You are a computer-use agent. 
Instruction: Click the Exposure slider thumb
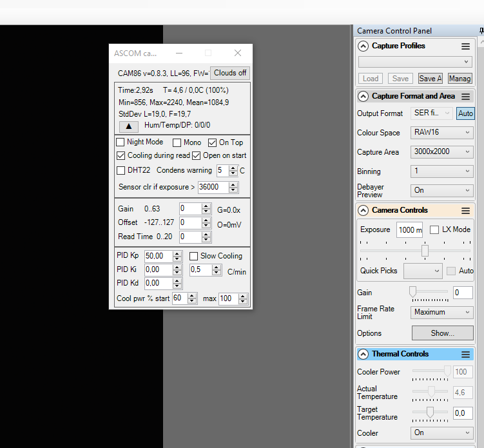click(x=425, y=251)
